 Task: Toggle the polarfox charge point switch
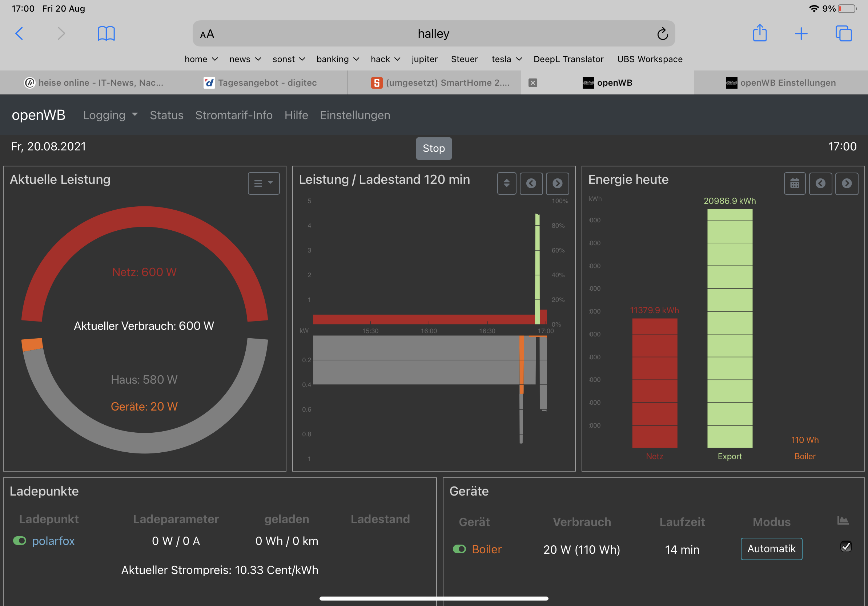click(20, 541)
